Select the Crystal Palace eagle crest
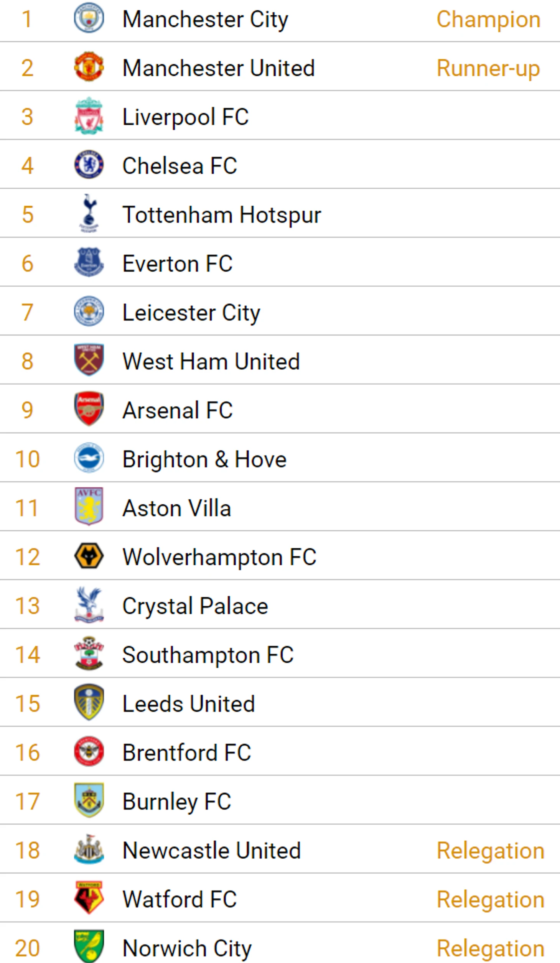The width and height of the screenshot is (560, 963). pos(89,605)
